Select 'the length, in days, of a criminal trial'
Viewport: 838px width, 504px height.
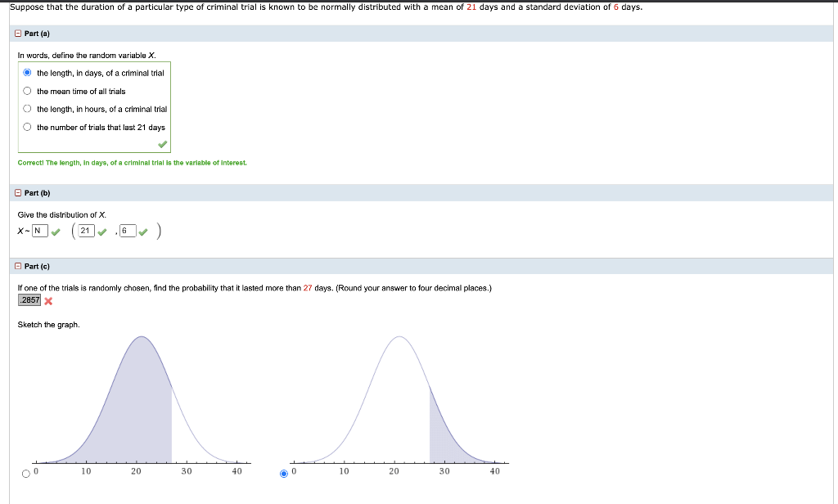click(27, 73)
